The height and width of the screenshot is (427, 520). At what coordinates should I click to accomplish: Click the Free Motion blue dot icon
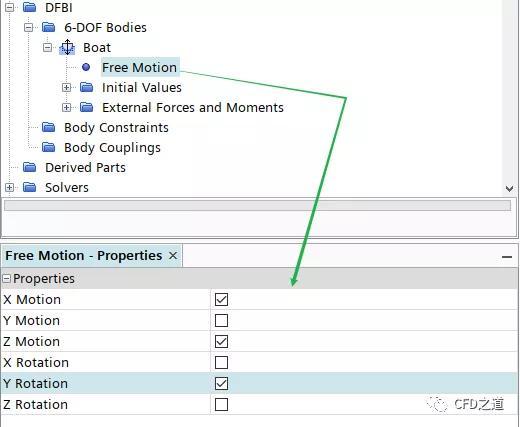[x=86, y=67]
